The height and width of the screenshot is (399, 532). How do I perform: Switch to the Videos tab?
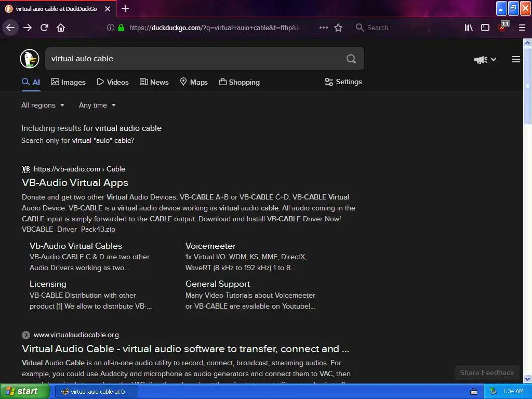tap(113, 82)
